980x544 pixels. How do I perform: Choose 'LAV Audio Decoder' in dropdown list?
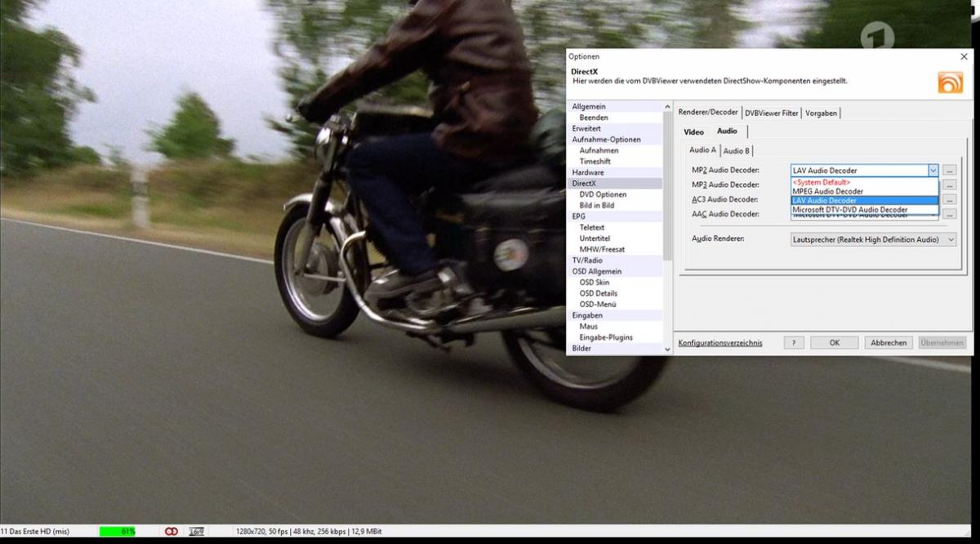click(x=864, y=200)
